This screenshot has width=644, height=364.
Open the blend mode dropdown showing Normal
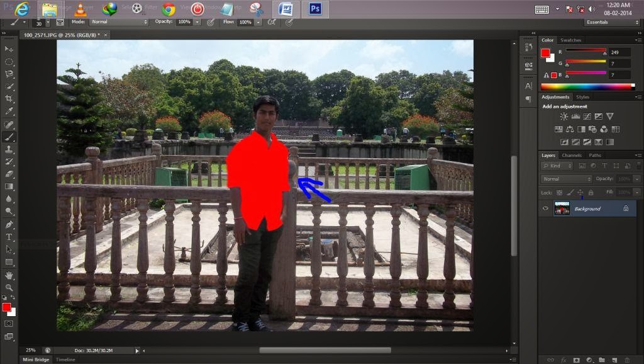click(x=565, y=179)
